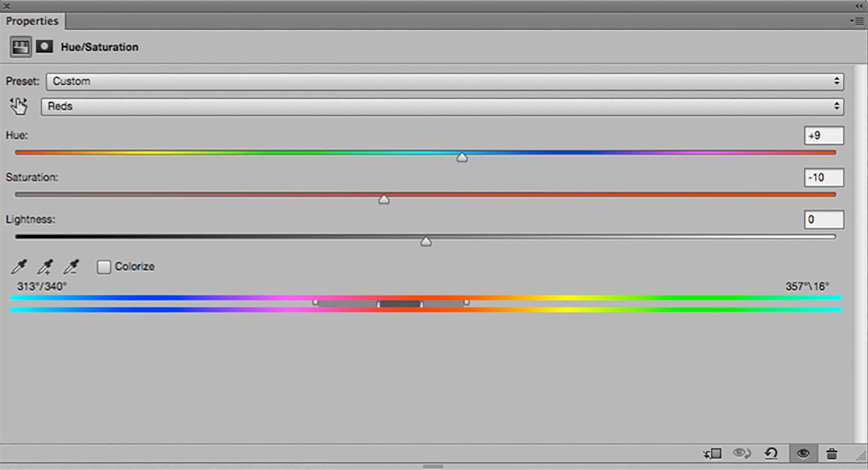Click the clip to layer icon

coord(712,453)
